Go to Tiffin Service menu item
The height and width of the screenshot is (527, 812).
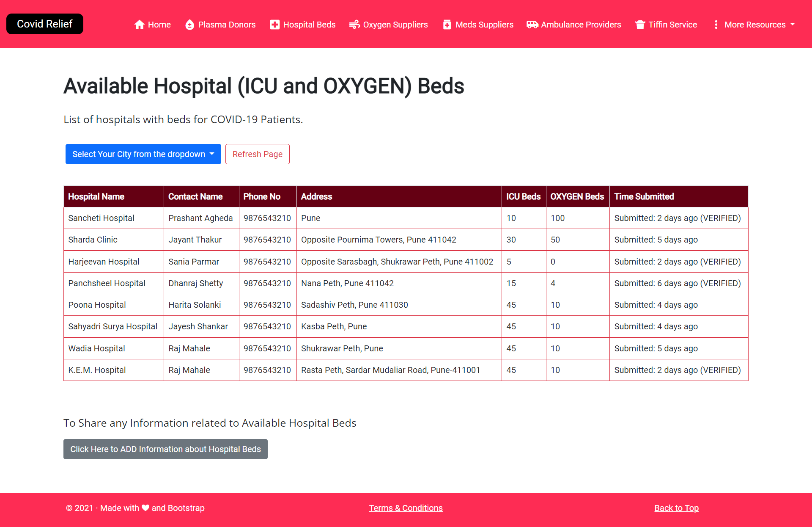pyautogui.click(x=672, y=25)
